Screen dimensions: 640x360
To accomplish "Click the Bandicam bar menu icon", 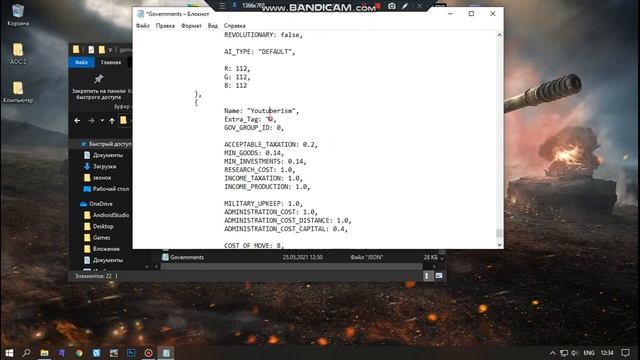I will (x=222, y=6).
